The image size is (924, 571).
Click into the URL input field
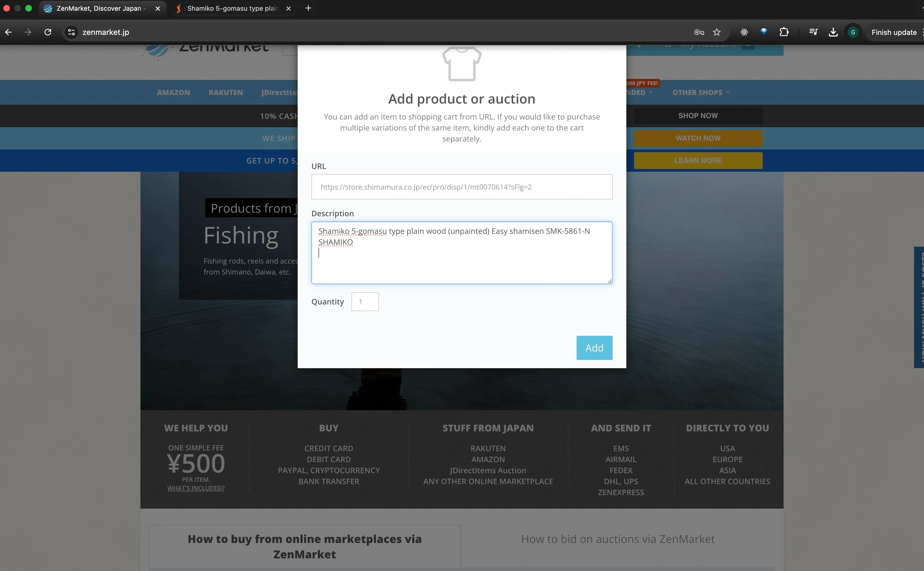[x=461, y=187]
